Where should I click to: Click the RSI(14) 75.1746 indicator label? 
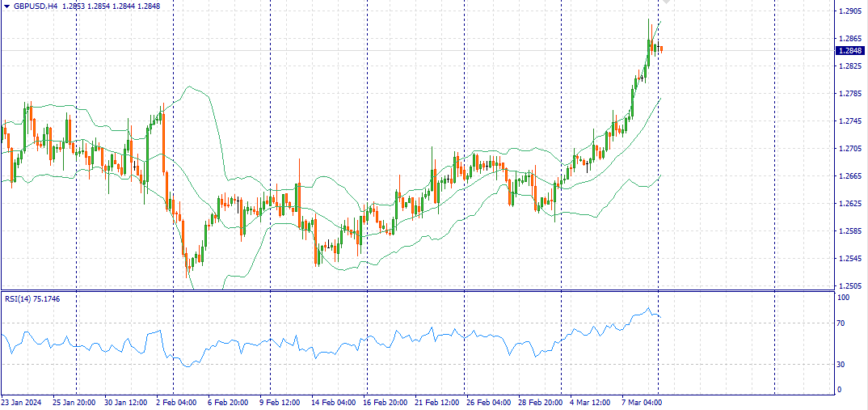click(32, 299)
